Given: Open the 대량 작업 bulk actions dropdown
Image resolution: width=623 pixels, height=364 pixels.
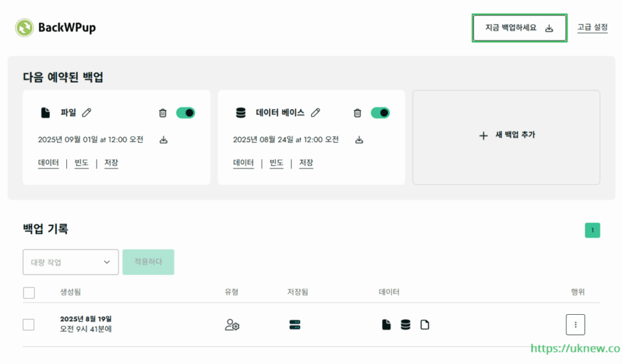Looking at the screenshot, I should click(x=71, y=262).
